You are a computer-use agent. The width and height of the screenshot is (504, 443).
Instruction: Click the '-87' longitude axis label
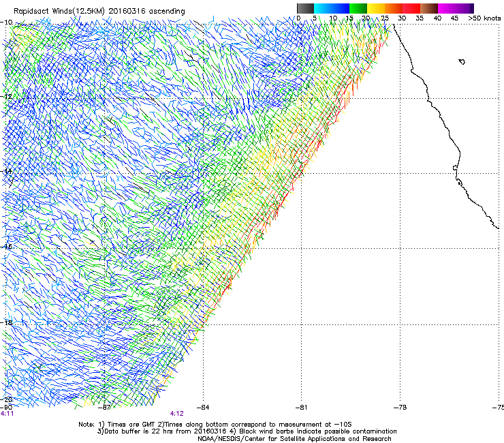click(x=105, y=408)
